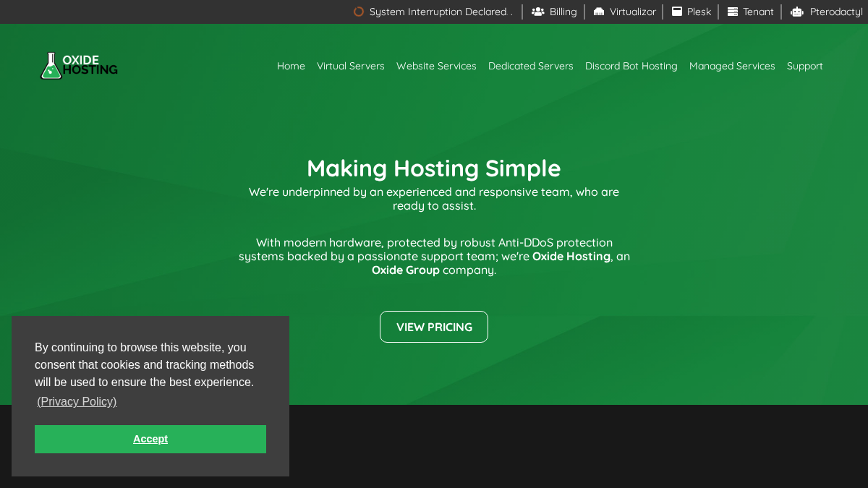868x488 pixels.
Task: Click the bold Oxide Hosting text in paragraph
Action: pos(571,257)
